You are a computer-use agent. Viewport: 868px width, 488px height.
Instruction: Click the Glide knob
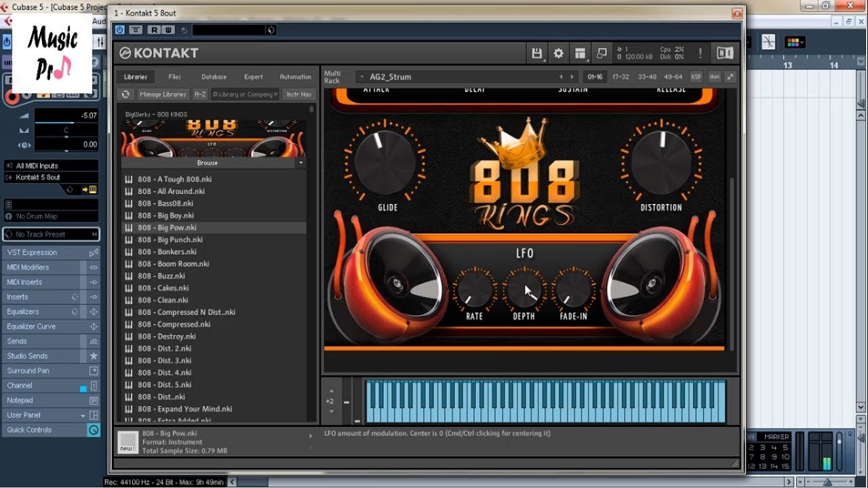[385, 163]
